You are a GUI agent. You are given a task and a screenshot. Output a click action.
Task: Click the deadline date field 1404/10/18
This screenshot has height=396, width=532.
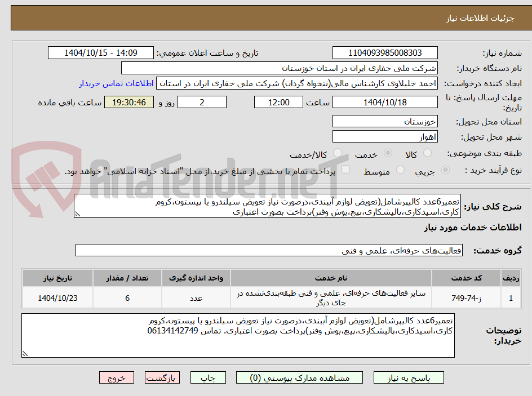point(385,102)
